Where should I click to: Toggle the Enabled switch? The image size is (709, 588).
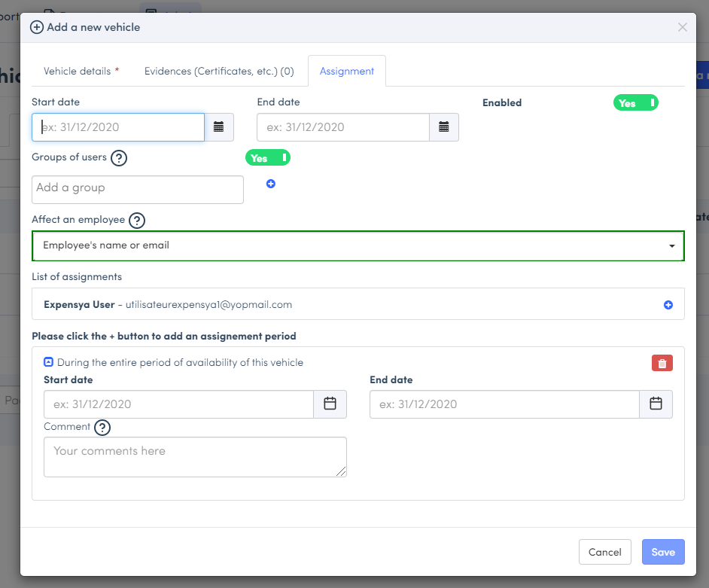click(x=636, y=103)
